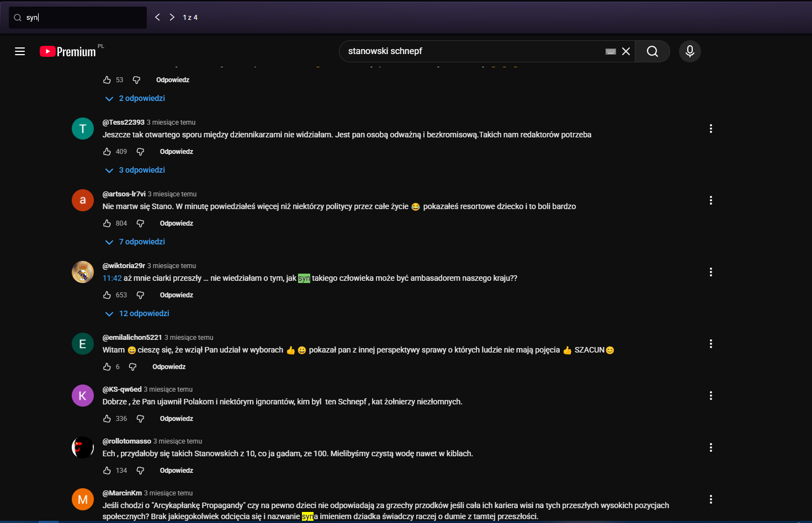Open the YouTube hamburger guide menu
Image resolution: width=812 pixels, height=523 pixels.
(x=20, y=51)
